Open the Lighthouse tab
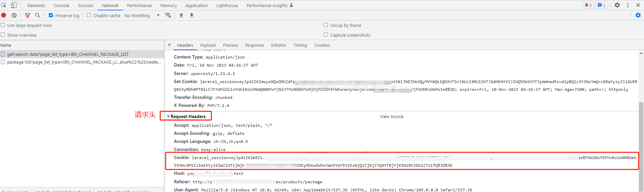The image size is (644, 192). (227, 5)
